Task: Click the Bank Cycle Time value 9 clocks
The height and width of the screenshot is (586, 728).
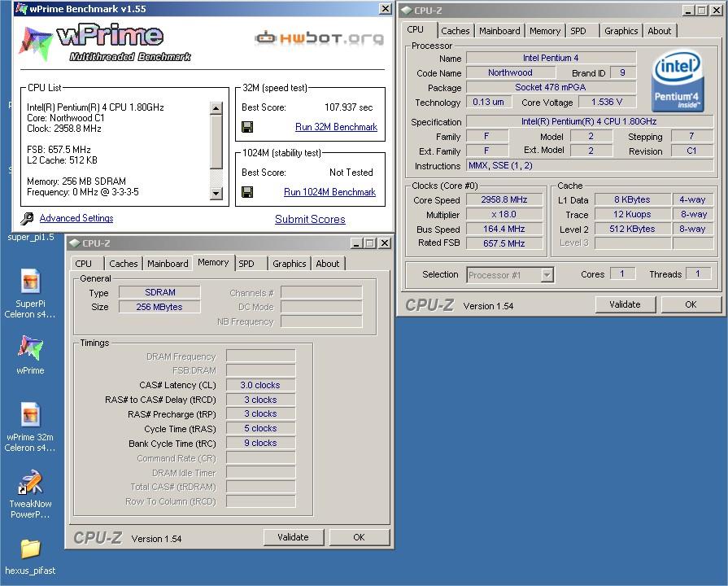Action: pyautogui.click(x=260, y=443)
